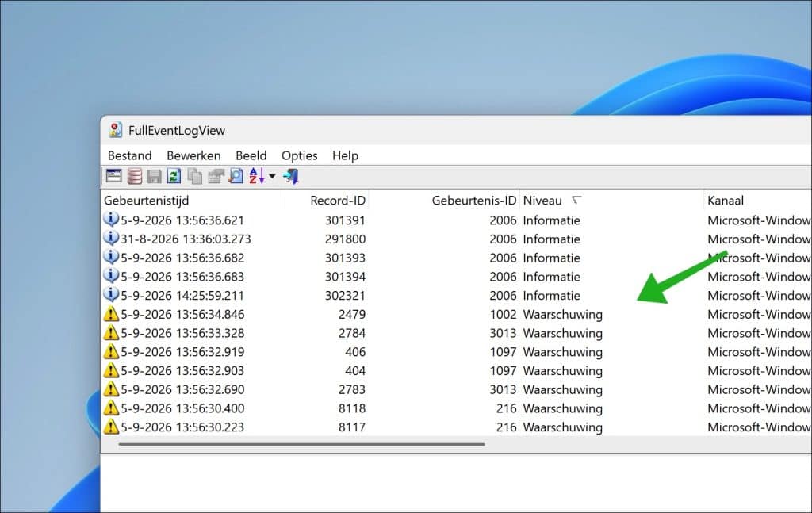Click Record-ID cell 302321

pyautogui.click(x=345, y=295)
